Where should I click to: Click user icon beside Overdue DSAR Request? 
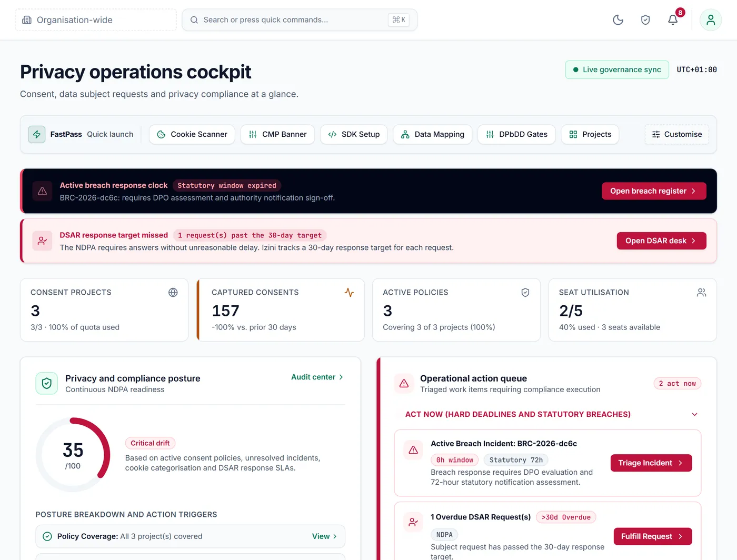[413, 522]
